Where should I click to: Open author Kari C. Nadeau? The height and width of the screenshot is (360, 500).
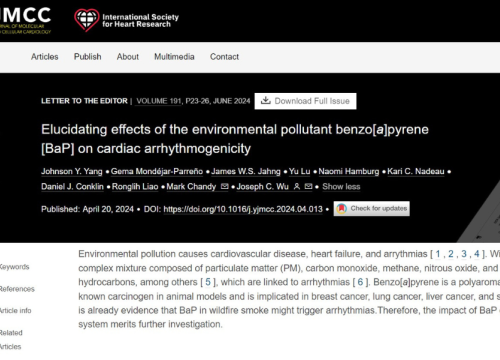coord(416,171)
